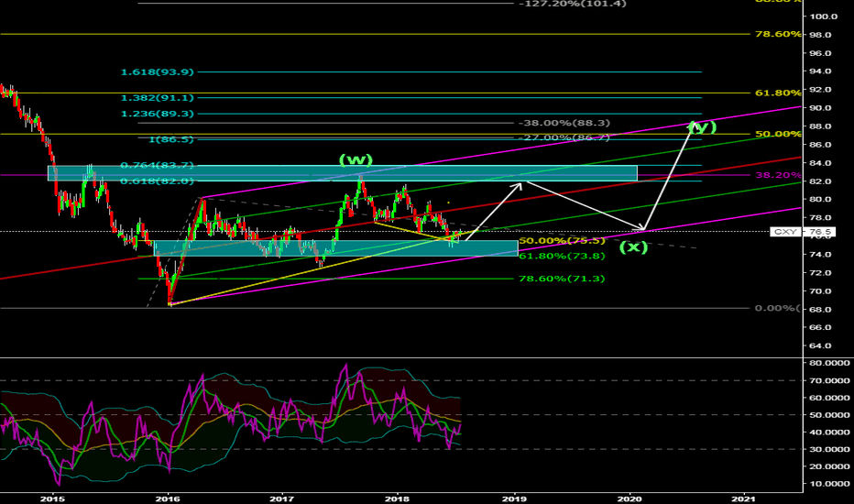Viewport: 854px width, 504px height.
Task: Select the 2018 year on time axis
Action: point(397,499)
